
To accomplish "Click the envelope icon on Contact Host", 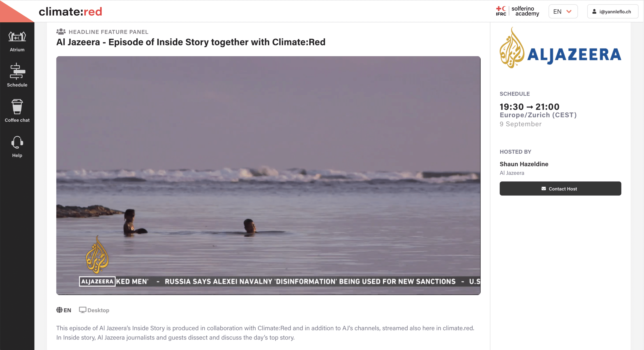I will click(544, 189).
